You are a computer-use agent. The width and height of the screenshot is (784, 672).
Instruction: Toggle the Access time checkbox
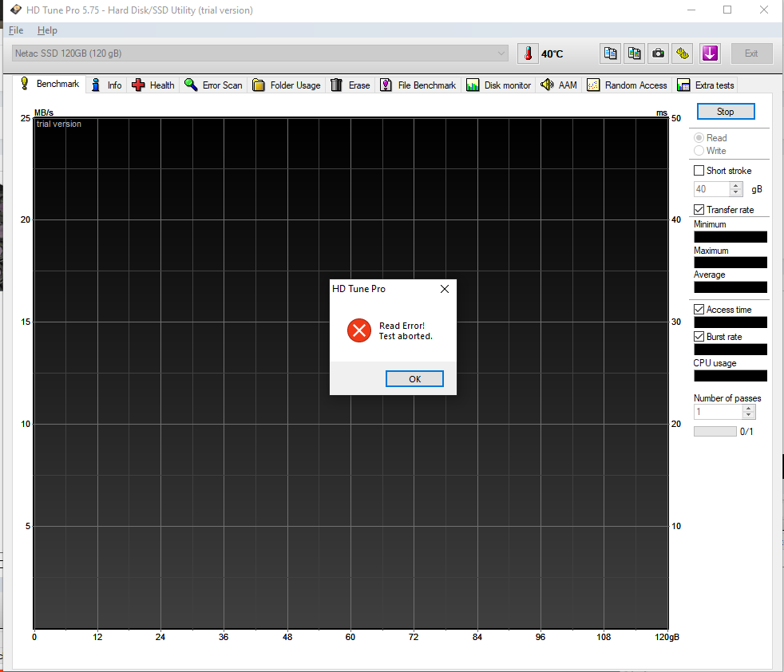click(x=699, y=310)
